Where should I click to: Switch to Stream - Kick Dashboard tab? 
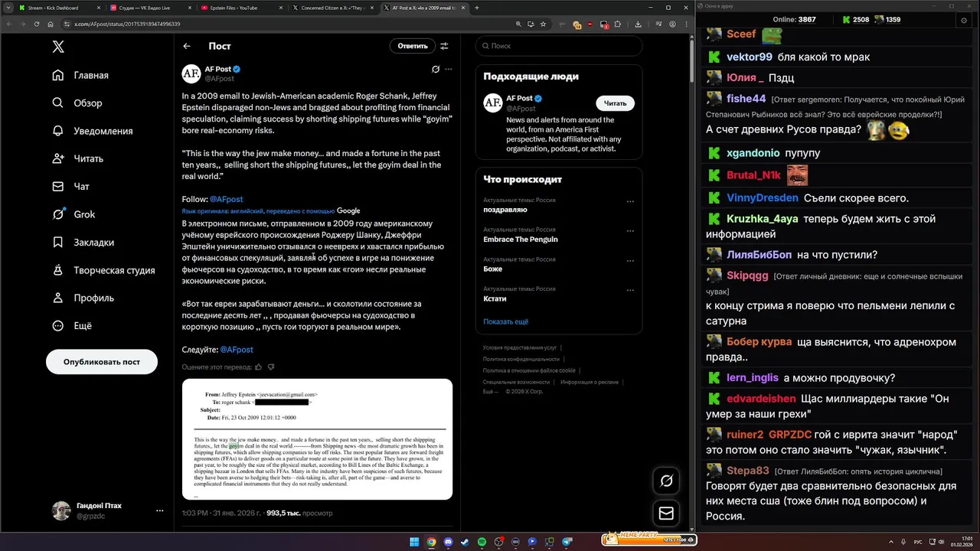click(x=57, y=8)
